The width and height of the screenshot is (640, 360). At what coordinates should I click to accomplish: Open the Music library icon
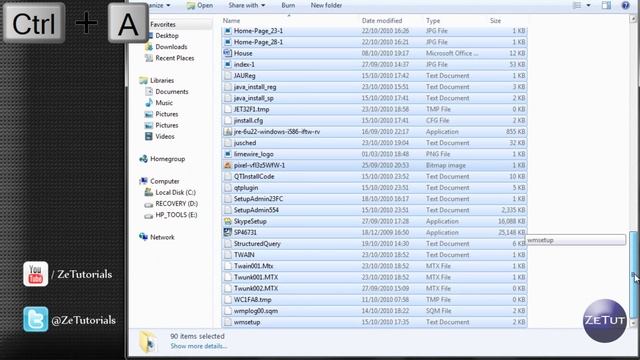149,103
